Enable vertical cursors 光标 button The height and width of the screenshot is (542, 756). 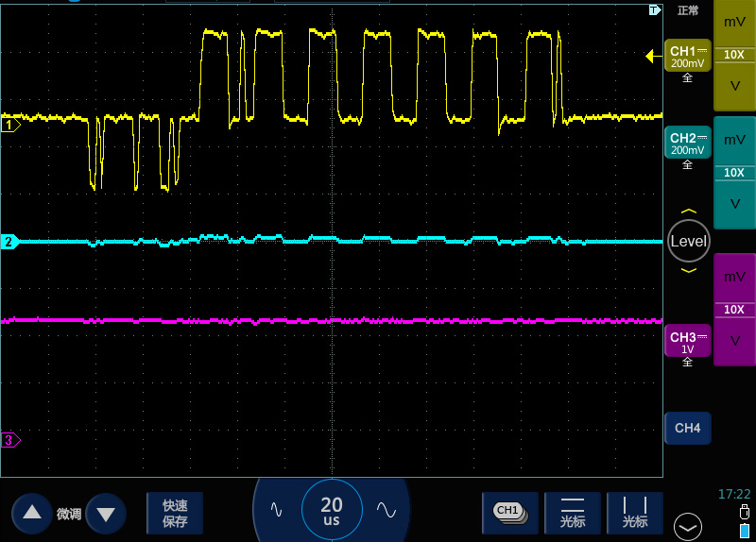pyautogui.click(x=634, y=513)
